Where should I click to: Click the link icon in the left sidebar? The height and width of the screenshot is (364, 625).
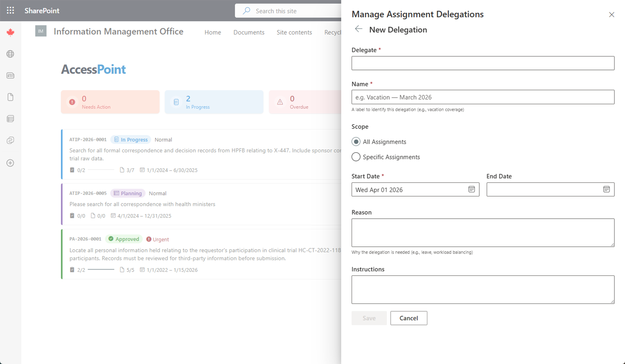coord(10,140)
